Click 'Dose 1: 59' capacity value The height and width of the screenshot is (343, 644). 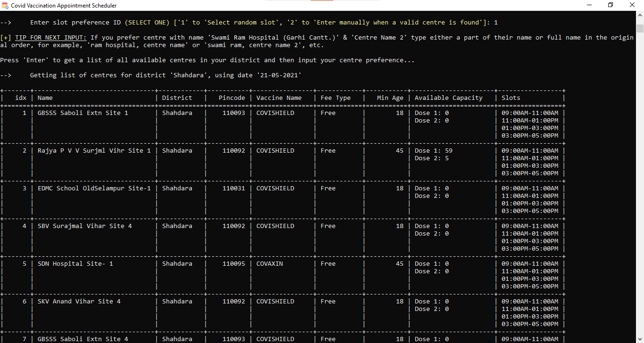434,151
